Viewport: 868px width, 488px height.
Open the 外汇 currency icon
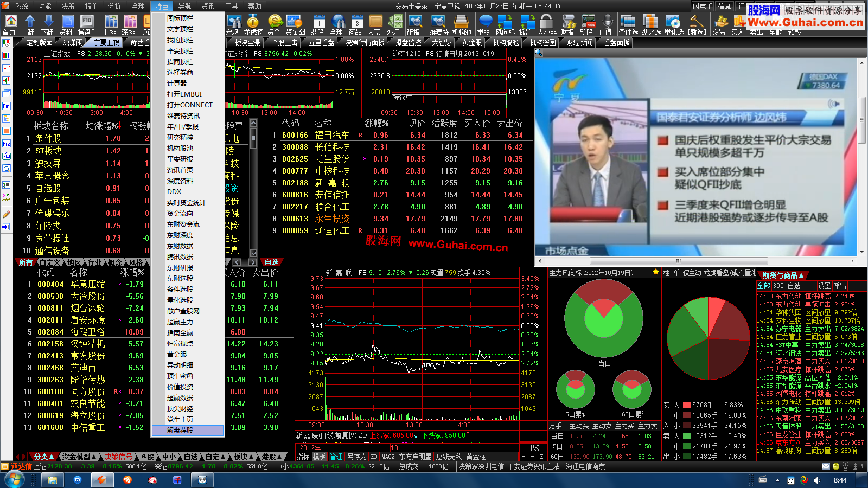(393, 25)
